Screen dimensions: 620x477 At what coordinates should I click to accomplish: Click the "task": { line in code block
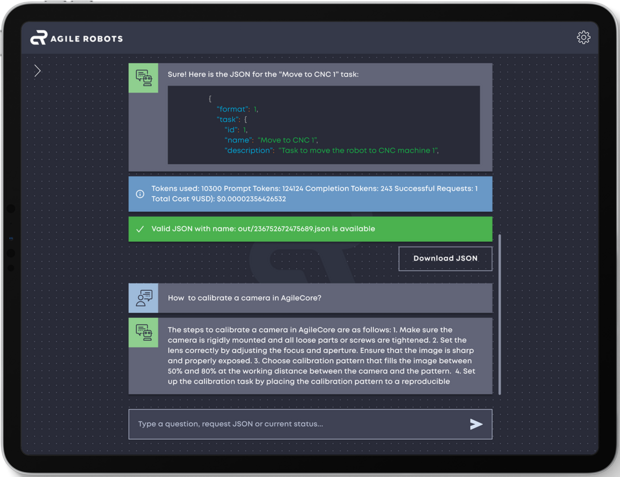(x=232, y=119)
